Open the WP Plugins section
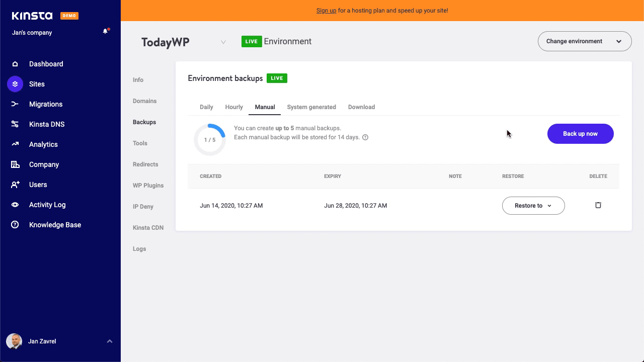644x362 pixels. click(x=148, y=186)
